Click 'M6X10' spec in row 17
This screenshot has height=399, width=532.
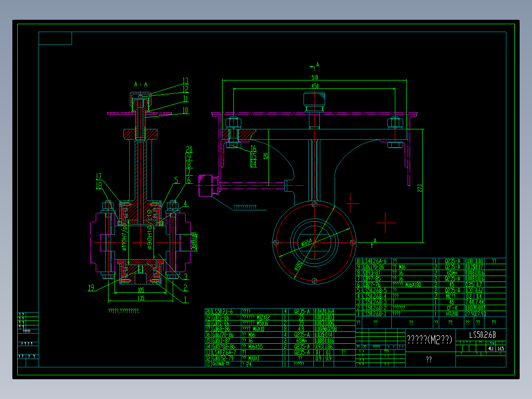pos(258,329)
